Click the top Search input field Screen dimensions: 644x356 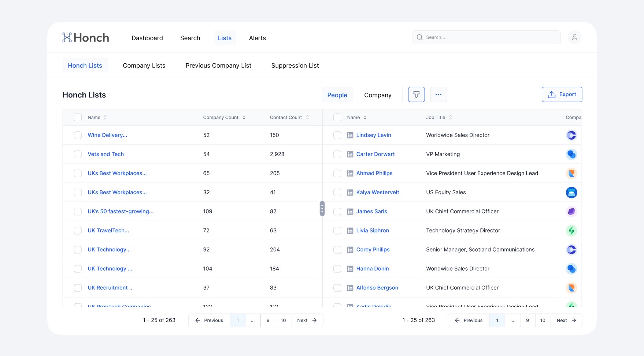click(x=486, y=37)
